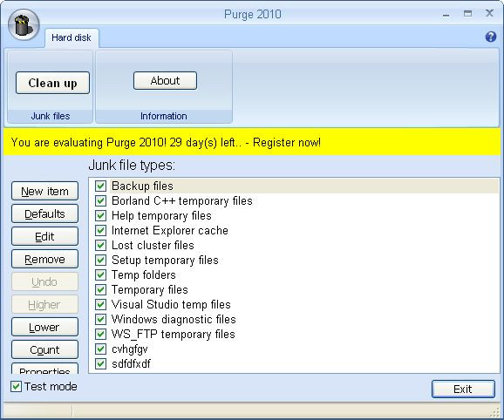This screenshot has width=504, height=420.
Task: Toggle the Lost cluster files checkbox
Action: pyautogui.click(x=100, y=245)
